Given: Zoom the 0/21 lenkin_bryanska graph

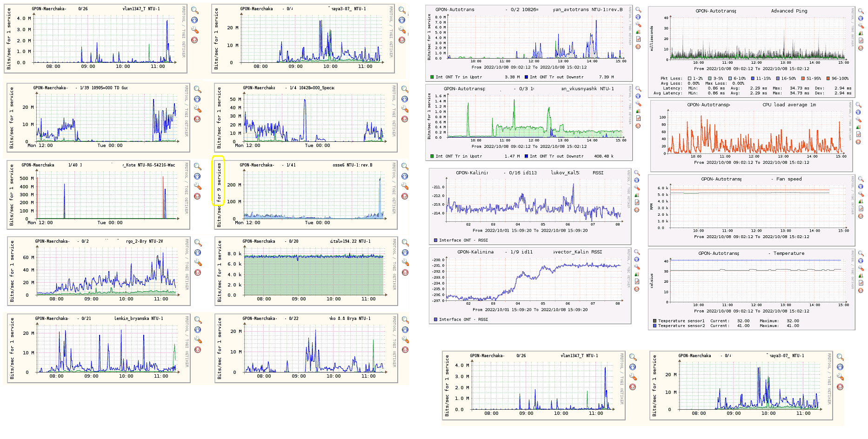Looking at the screenshot, I should click(x=198, y=320).
